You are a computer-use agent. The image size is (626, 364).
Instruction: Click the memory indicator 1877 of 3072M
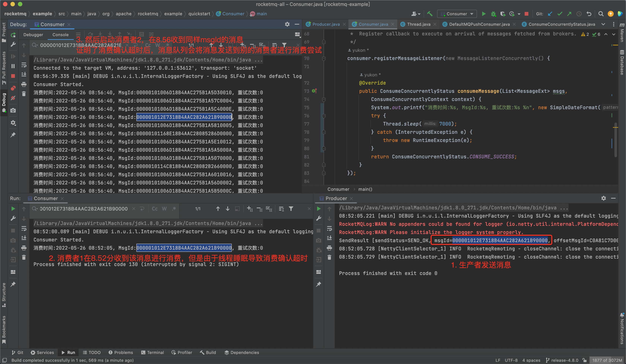(x=607, y=360)
